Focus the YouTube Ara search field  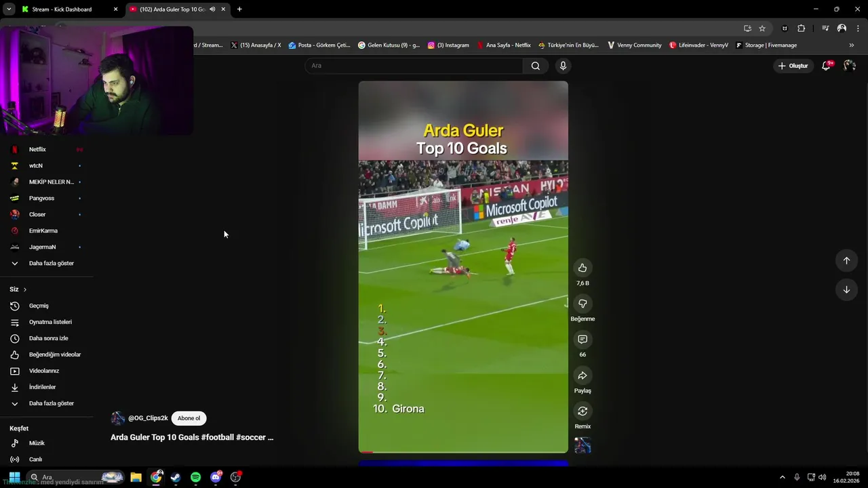(x=414, y=66)
